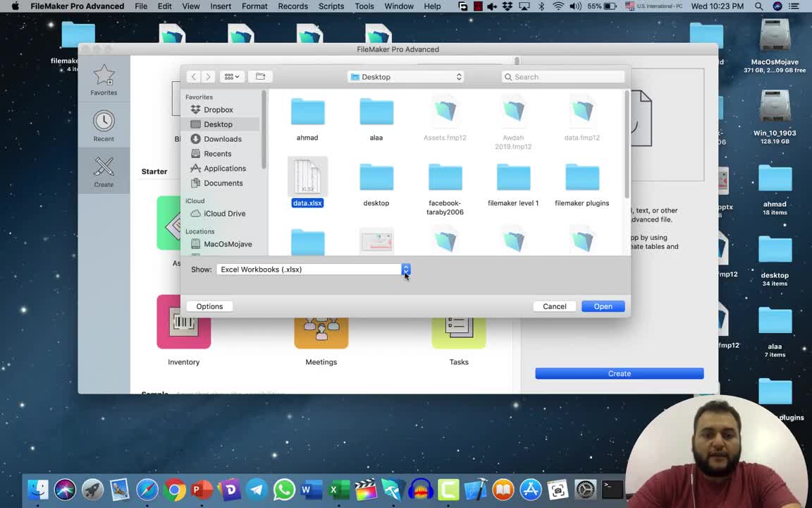Open Word from the Dock
The height and width of the screenshot is (508, 812).
(310, 490)
